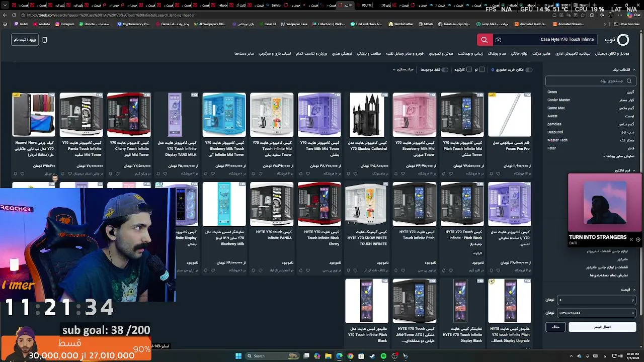Check the new (نو) products checkbox
The height and width of the screenshot is (362, 644).
(481, 69)
